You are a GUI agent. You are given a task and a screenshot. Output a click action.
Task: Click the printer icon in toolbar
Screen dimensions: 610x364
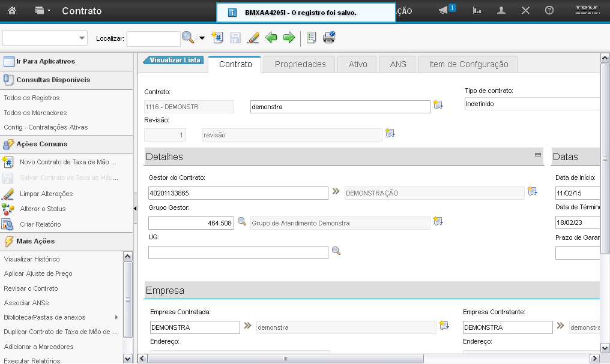pos(329,38)
